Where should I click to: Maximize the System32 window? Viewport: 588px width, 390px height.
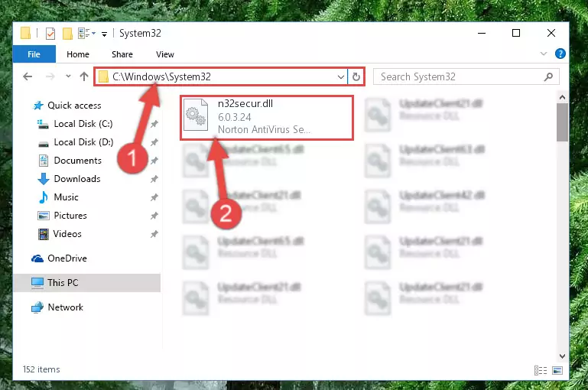(x=516, y=34)
